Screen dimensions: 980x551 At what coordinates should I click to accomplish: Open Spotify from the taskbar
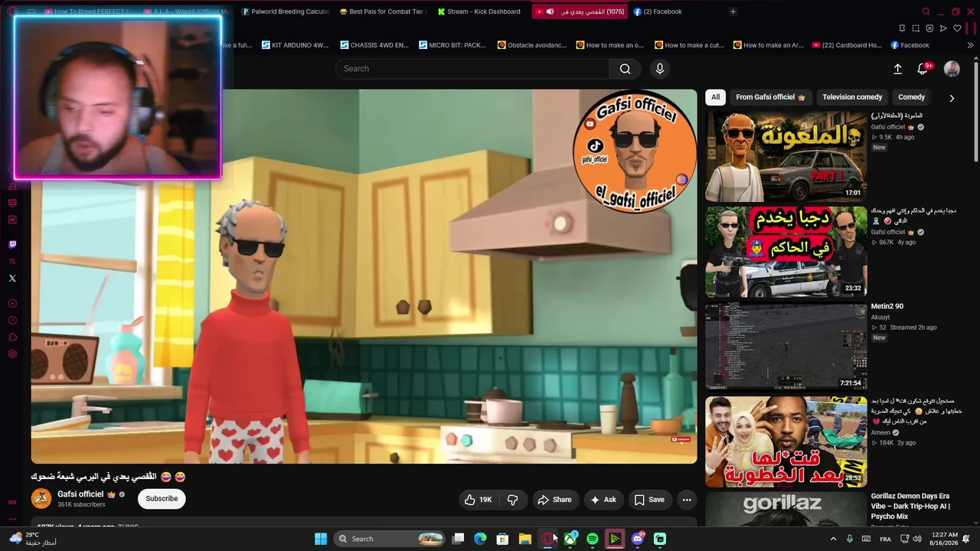[x=592, y=539]
